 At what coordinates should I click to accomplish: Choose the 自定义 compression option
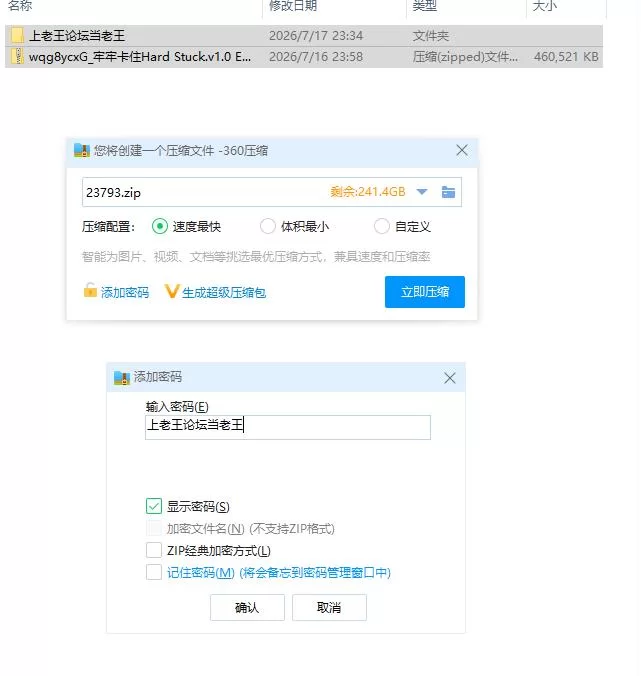[x=381, y=226]
